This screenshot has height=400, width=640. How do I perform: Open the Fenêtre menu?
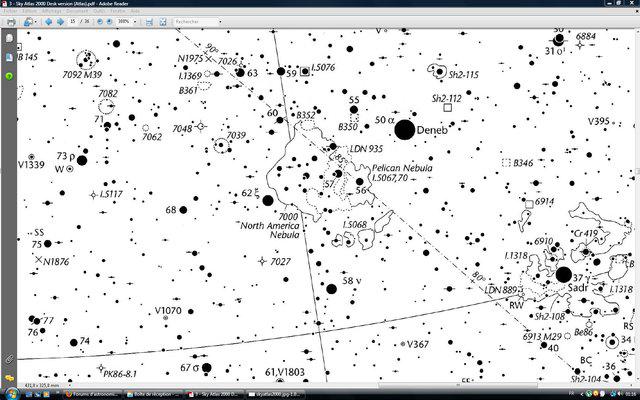118,11
